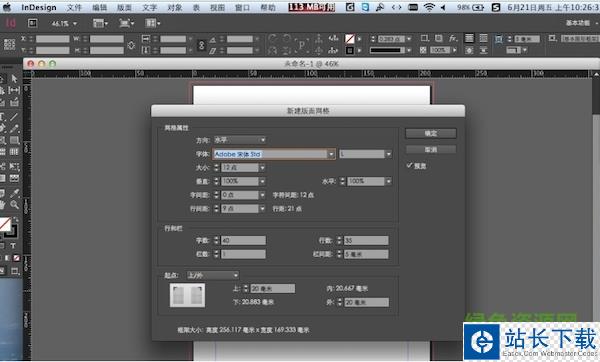Image resolution: width=600 pixels, height=362 pixels.
Task: Open the view options dropdown in application bar
Action: (100, 23)
